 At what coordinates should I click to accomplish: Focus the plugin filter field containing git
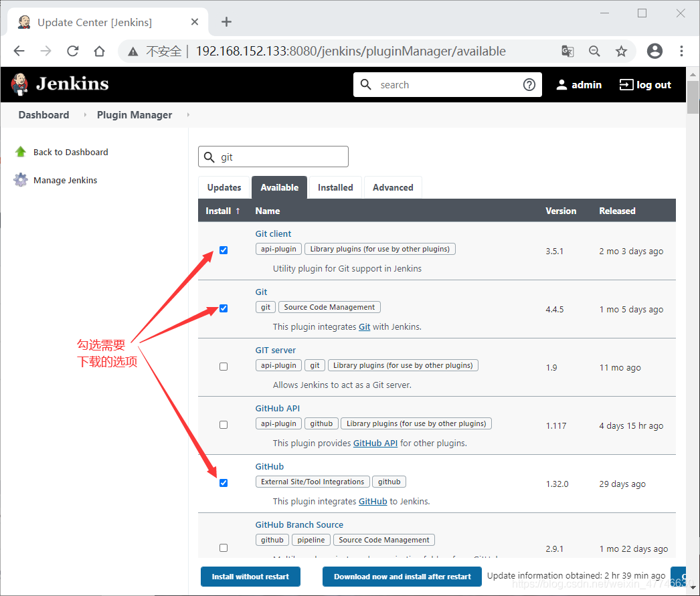[x=273, y=157]
